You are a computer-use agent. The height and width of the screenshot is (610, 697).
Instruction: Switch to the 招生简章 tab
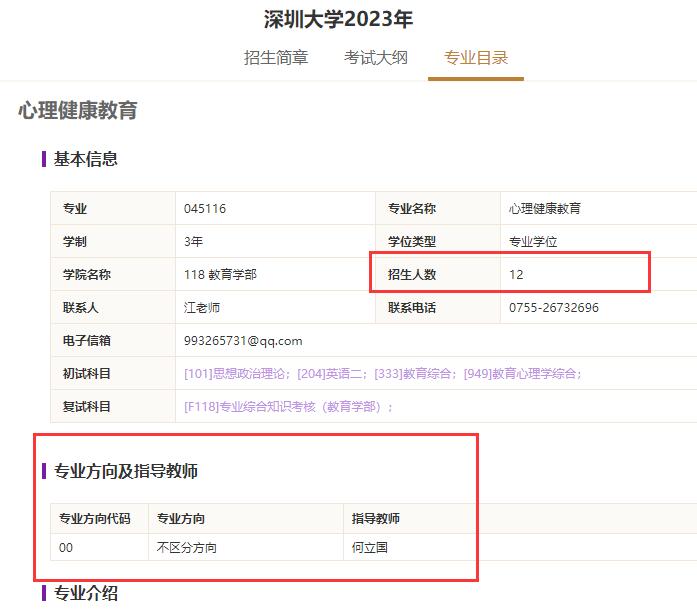coord(276,58)
